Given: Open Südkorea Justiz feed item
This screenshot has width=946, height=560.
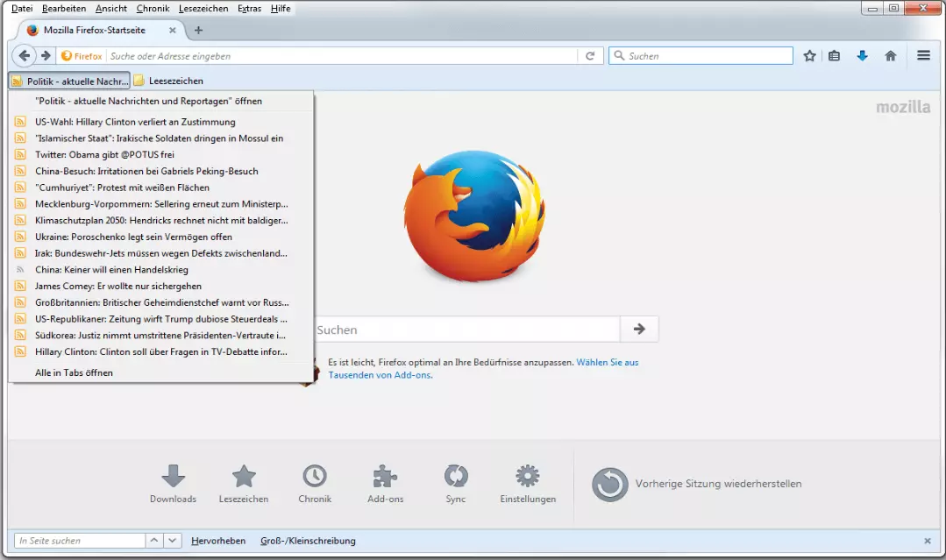Looking at the screenshot, I should click(160, 335).
